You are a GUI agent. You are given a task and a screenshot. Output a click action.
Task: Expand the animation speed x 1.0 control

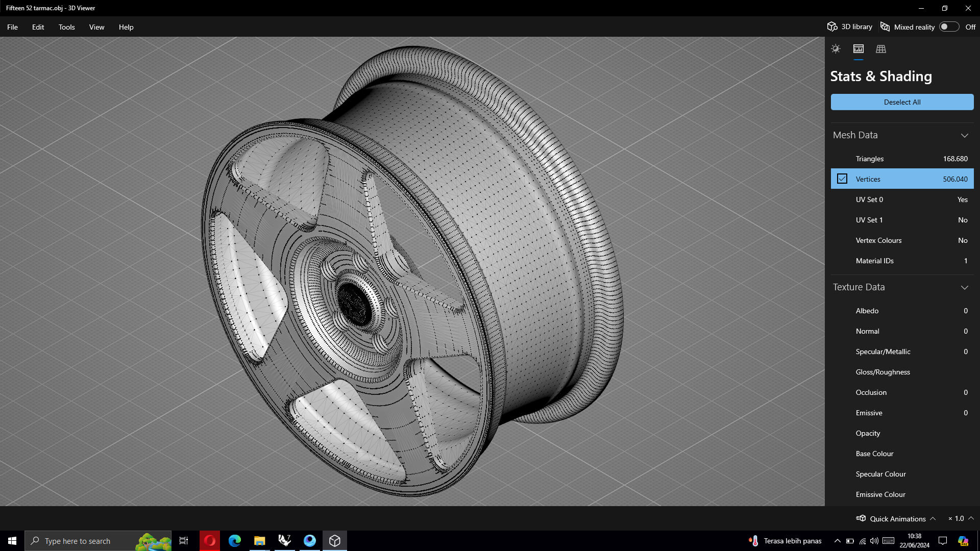[x=971, y=518]
